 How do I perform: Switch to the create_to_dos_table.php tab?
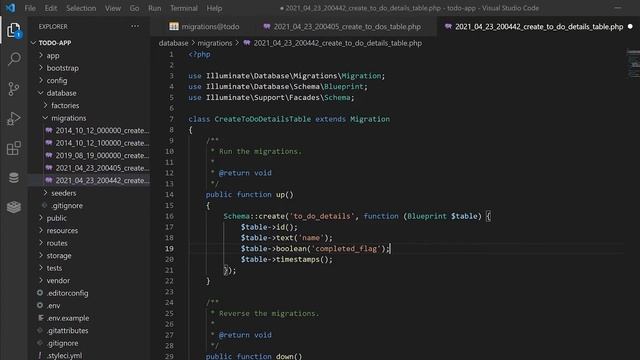tap(342, 27)
